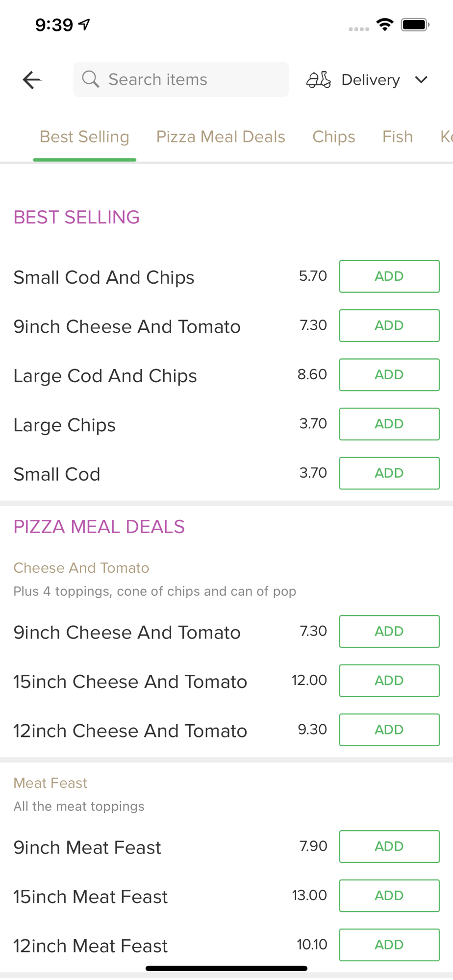Focus the Search items field
Screen dimensions: 453x980
[181, 79]
